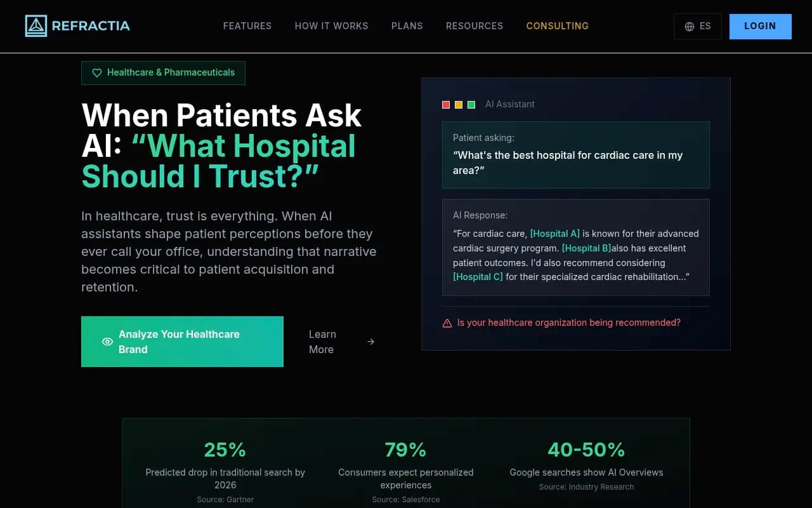Click the Refractia triangle logo icon
Image resolution: width=812 pixels, height=508 pixels.
(36, 26)
